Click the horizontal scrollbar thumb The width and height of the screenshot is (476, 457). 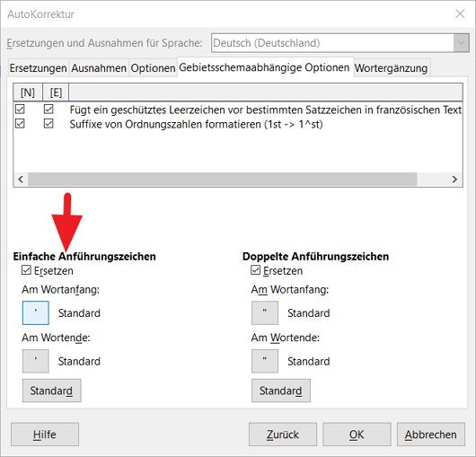pyautogui.click(x=223, y=179)
